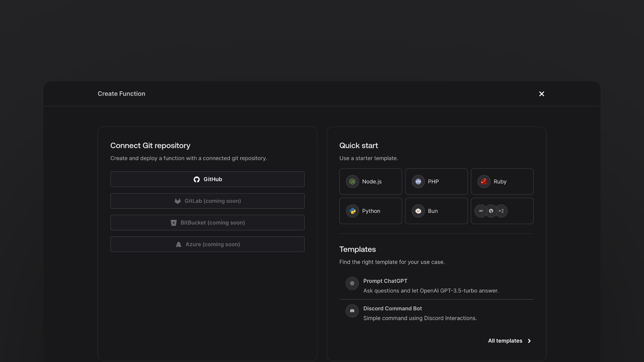644x362 pixels.
Task: Click the Dart icon before the +2 badge
Action: point(491,211)
